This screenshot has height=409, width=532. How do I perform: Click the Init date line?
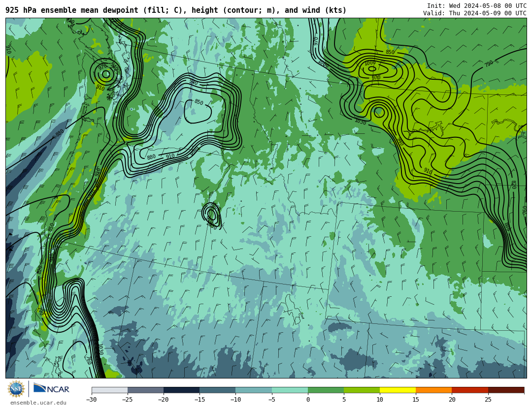[477, 5]
